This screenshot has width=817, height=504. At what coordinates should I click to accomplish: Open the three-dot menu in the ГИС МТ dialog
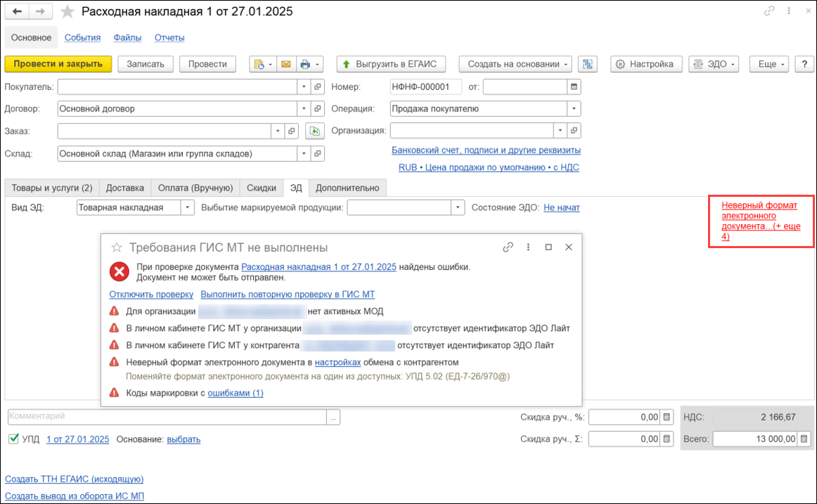(x=528, y=247)
